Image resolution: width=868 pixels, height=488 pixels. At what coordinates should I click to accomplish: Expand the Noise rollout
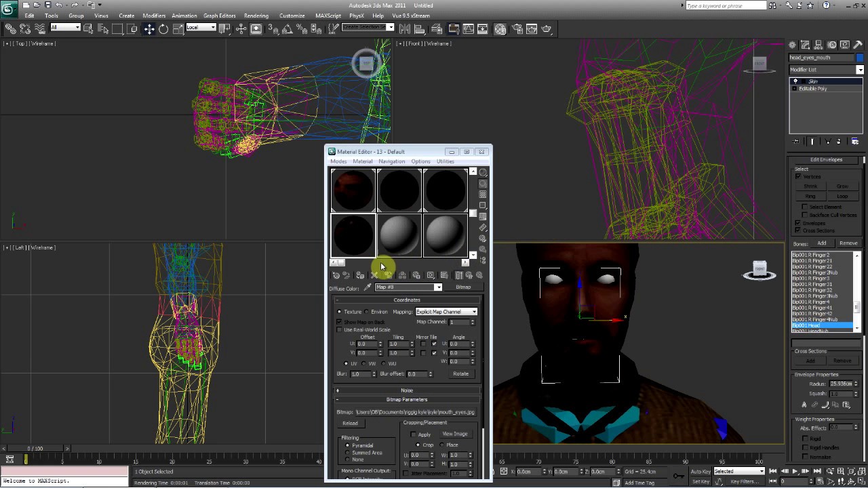pos(407,390)
